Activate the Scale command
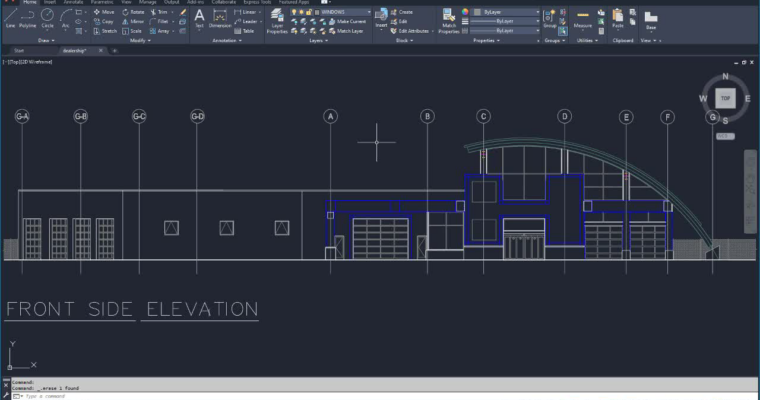 tap(132, 31)
